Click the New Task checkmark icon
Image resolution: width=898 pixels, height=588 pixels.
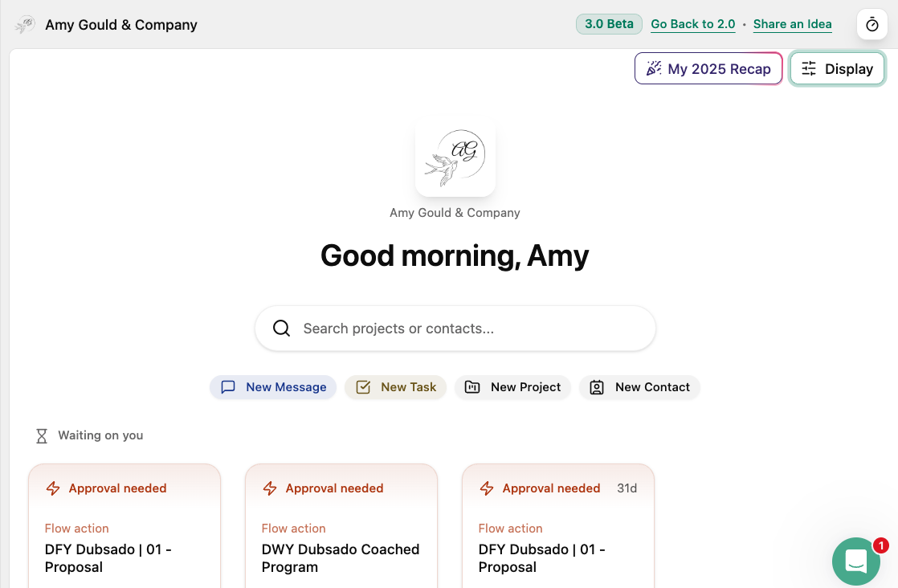click(x=361, y=386)
